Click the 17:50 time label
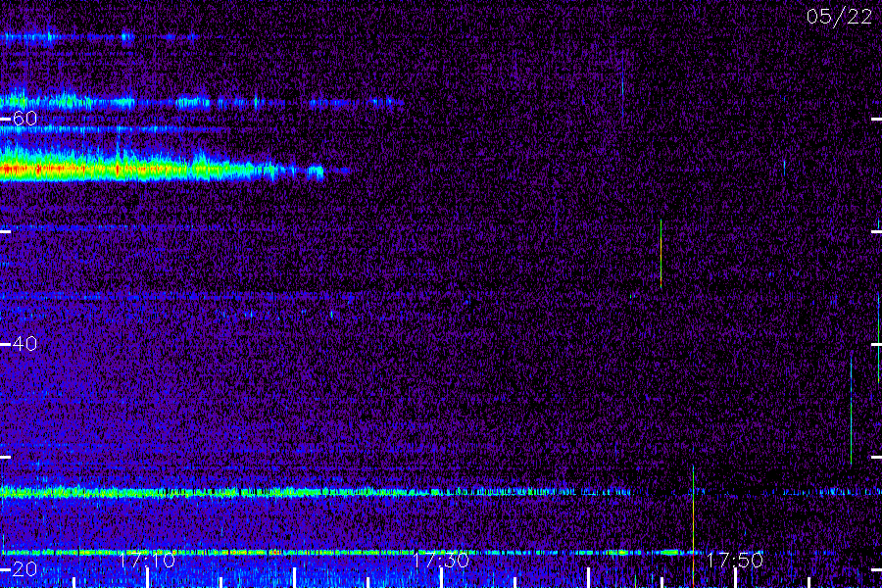This screenshot has width=882, height=588. coord(735,561)
